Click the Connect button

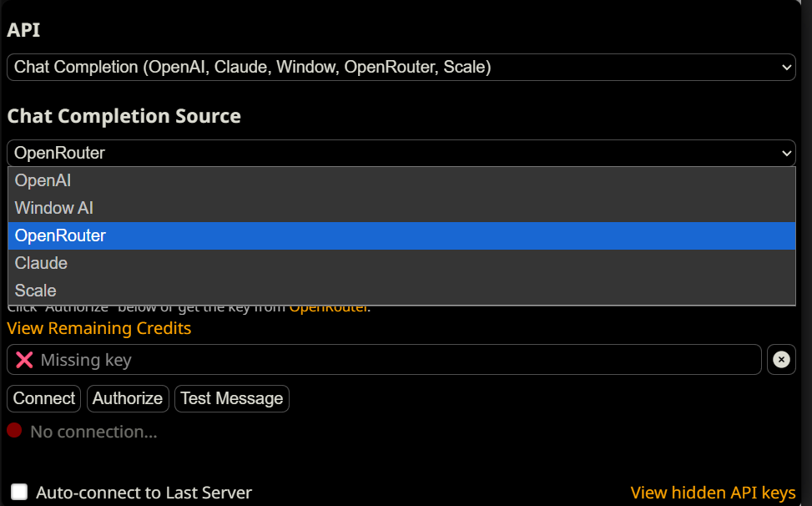click(44, 399)
